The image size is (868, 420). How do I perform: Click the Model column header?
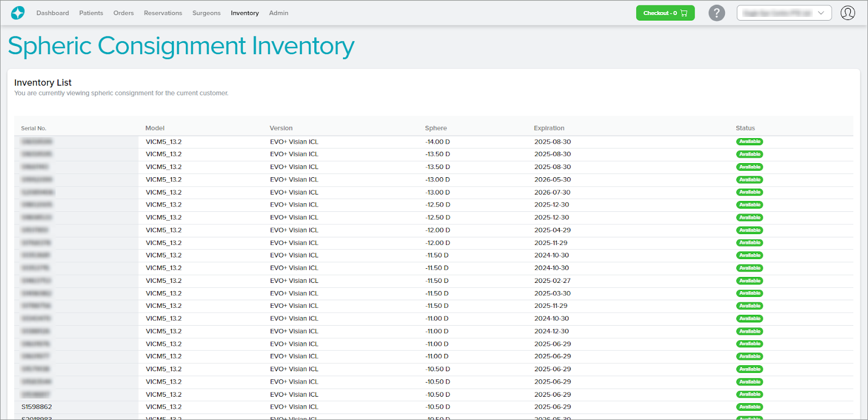coord(155,128)
